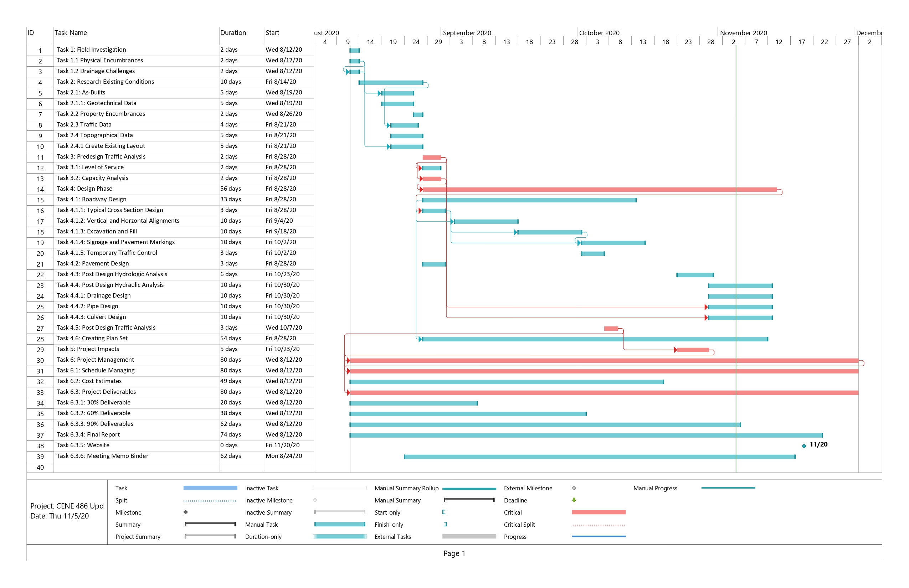Click the Finish-only bracket legend icon
This screenshot has width=909, height=588.
click(445, 524)
